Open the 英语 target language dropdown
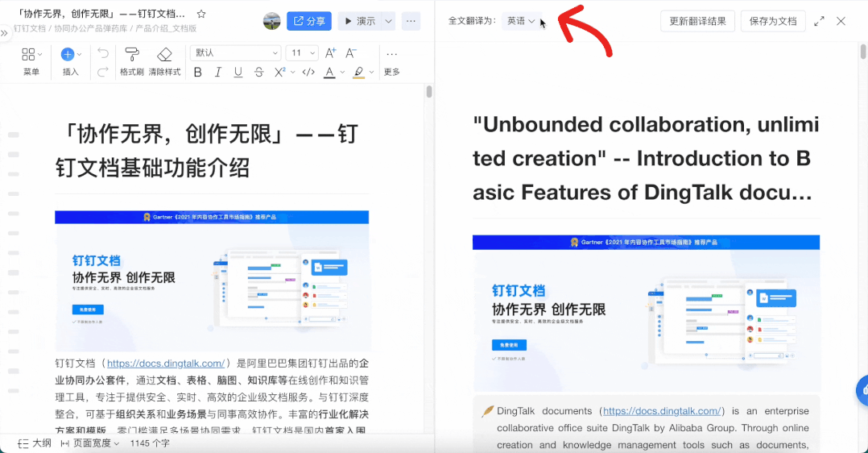Image resolution: width=868 pixels, height=453 pixels. (x=520, y=21)
